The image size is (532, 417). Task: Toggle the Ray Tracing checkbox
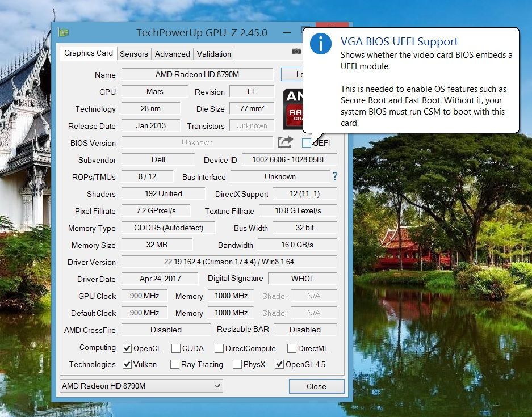175,364
